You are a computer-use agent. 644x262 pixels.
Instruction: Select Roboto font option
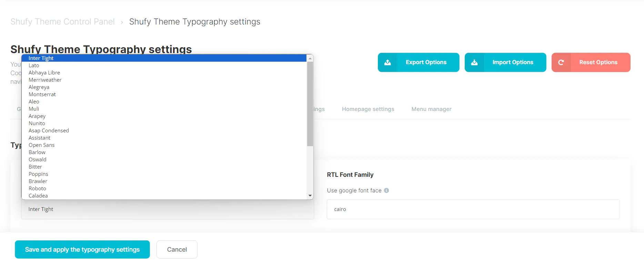click(x=37, y=189)
